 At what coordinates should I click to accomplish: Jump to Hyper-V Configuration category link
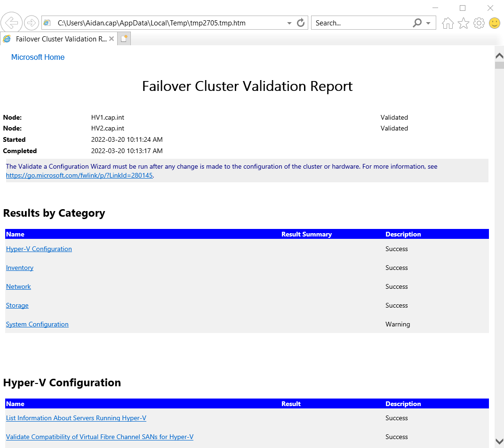(39, 249)
